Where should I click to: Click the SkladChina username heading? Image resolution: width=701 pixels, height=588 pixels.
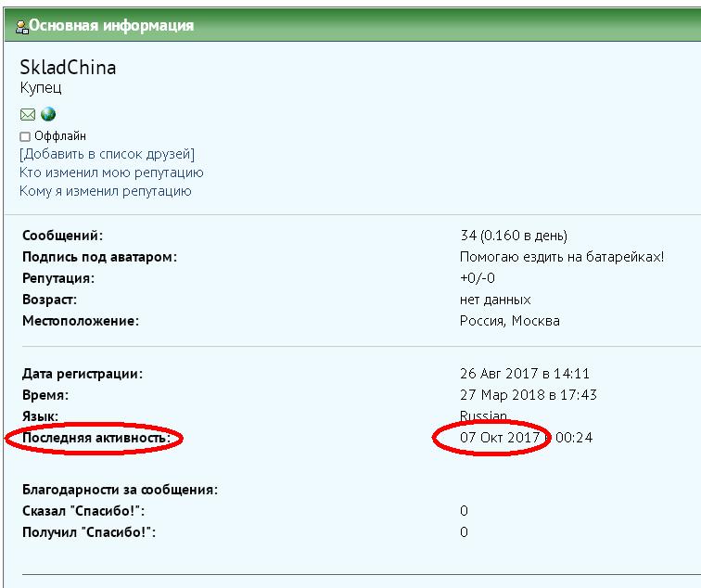click(68, 68)
